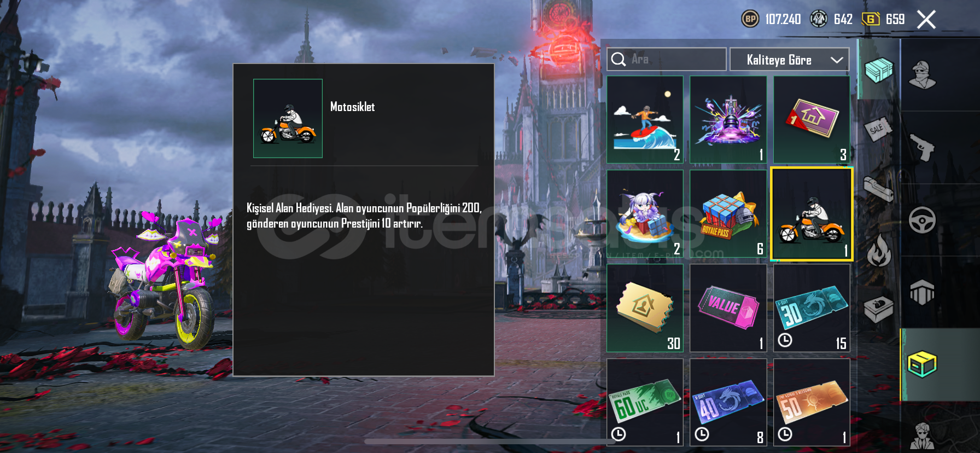Select the flame effects category icon
Viewport: 980px width, 453px height.
(x=879, y=250)
